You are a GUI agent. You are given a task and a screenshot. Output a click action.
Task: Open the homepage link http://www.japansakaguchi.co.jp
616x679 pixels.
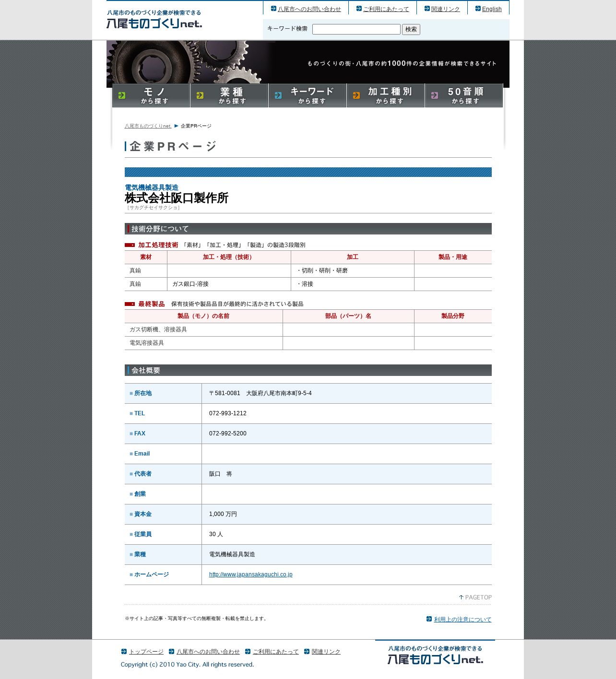pos(251,574)
